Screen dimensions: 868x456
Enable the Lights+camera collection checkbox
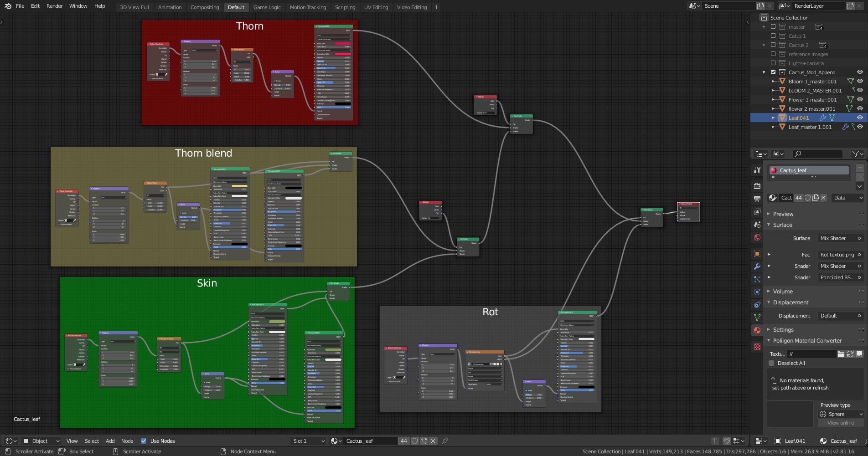773,63
